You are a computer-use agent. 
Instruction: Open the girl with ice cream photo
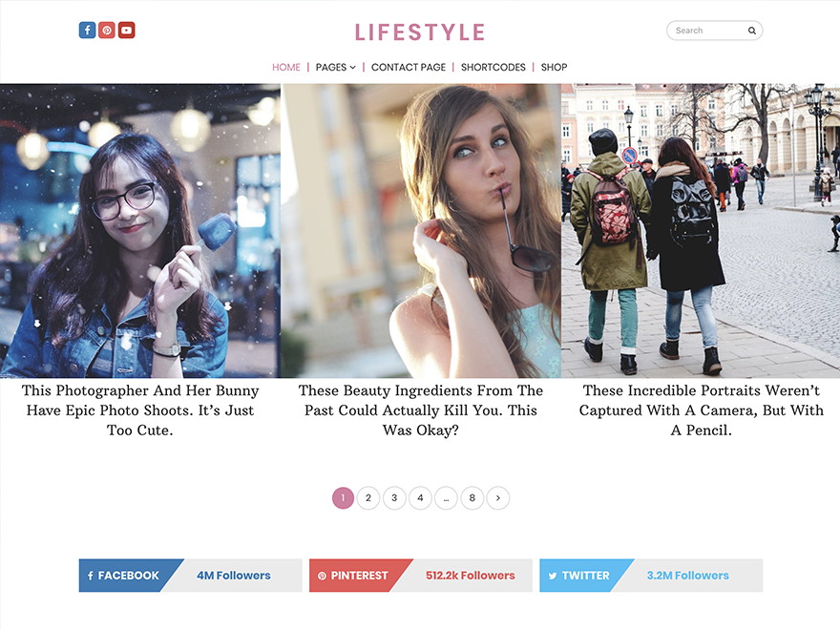tap(139, 231)
